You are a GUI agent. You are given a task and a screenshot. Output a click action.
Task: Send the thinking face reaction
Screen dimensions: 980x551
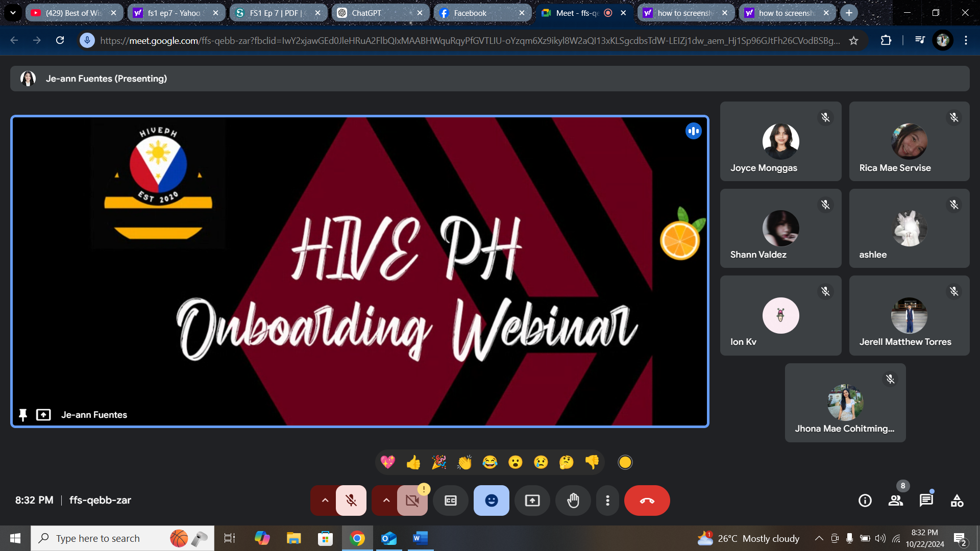click(x=567, y=462)
